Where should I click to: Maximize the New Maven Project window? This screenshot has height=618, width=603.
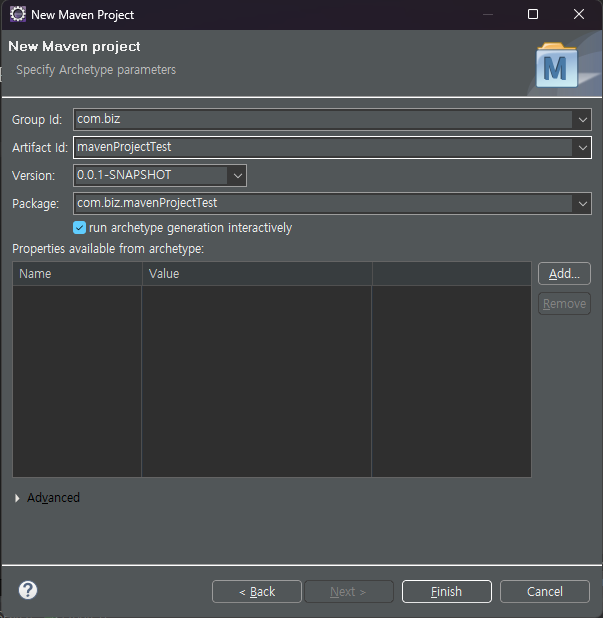(533, 14)
